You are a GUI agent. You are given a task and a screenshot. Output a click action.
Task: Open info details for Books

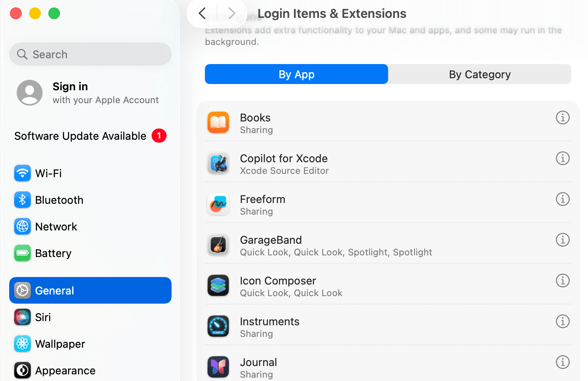click(x=563, y=118)
